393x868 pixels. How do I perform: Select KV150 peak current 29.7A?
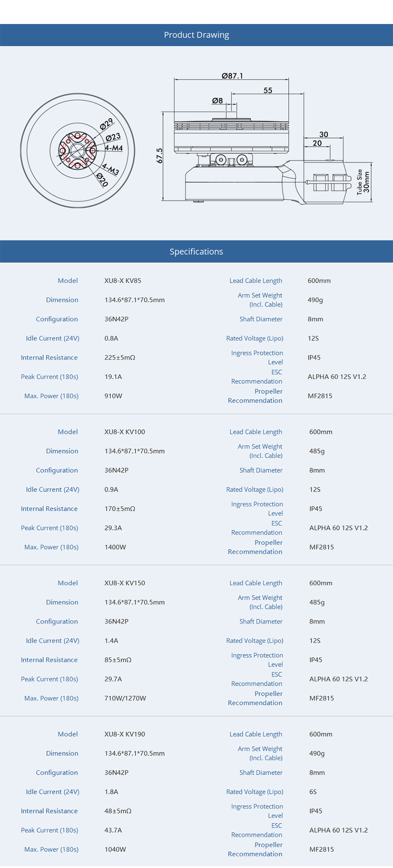click(x=113, y=679)
